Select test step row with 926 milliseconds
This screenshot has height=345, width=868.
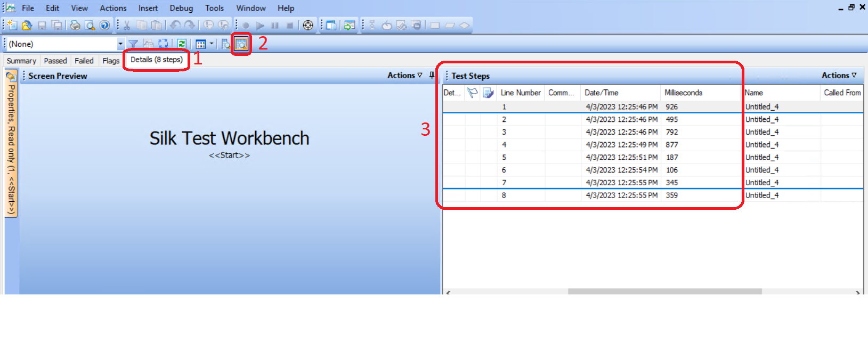coord(653,106)
